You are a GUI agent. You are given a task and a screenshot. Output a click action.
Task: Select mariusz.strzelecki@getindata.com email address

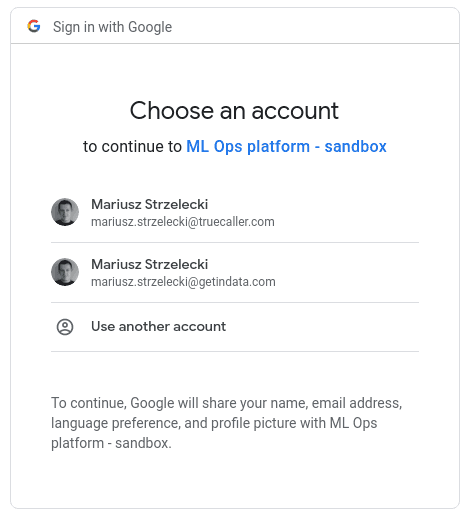point(183,282)
